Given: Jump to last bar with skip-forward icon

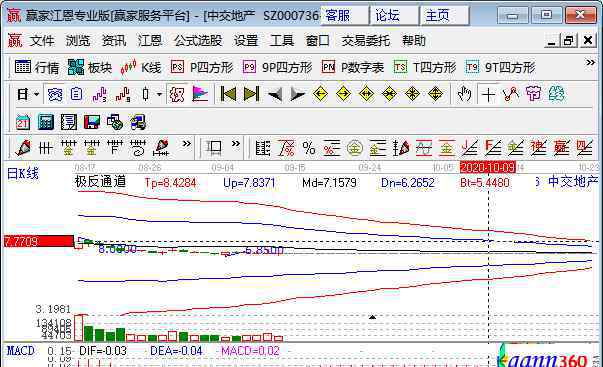Looking at the screenshot, I should point(251,94).
